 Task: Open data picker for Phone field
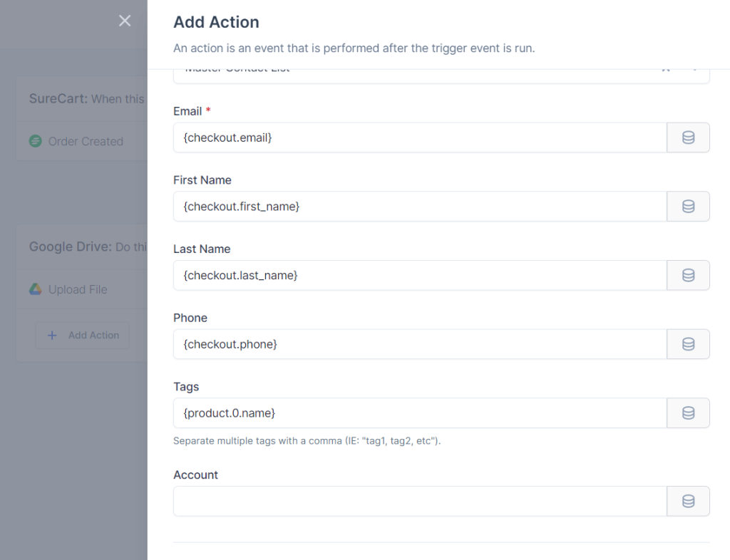[688, 344]
